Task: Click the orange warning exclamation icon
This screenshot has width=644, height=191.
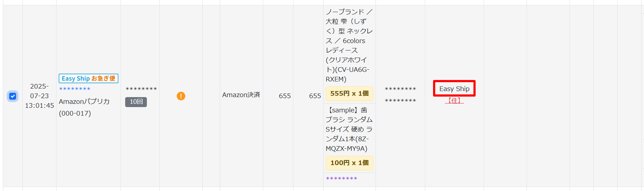Action: pyautogui.click(x=181, y=96)
